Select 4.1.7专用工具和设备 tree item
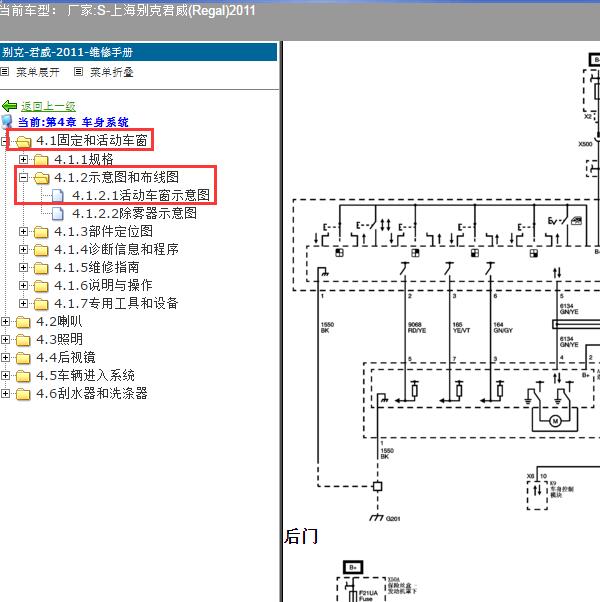Screen dimensions: 600x602 click(116, 303)
